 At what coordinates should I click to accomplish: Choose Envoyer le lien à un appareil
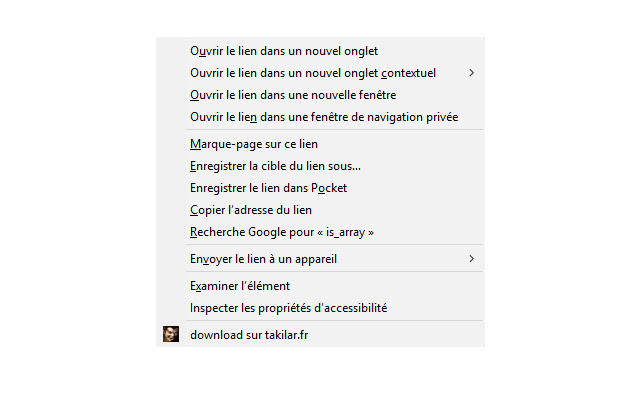pos(263,259)
